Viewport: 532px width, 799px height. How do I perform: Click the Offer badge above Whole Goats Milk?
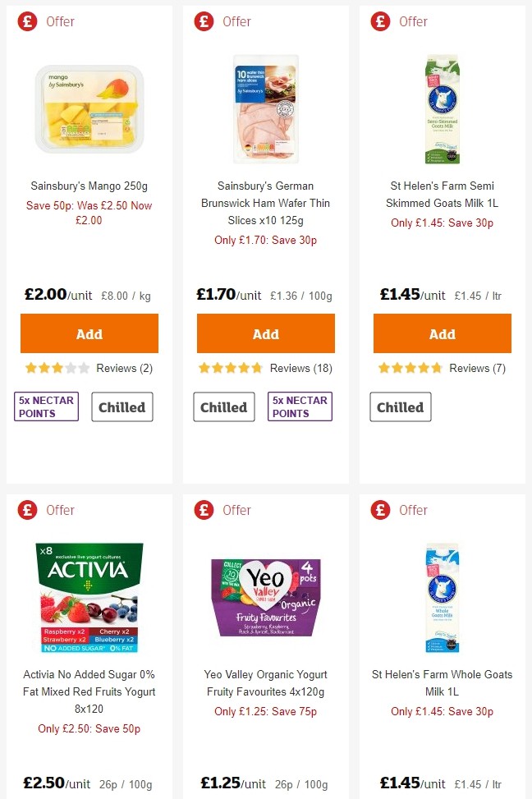[402, 510]
